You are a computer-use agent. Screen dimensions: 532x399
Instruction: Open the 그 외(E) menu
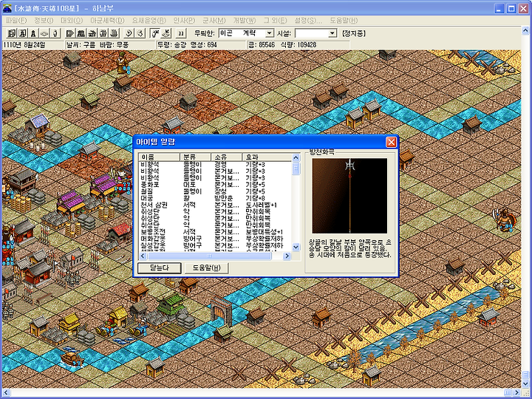point(275,21)
